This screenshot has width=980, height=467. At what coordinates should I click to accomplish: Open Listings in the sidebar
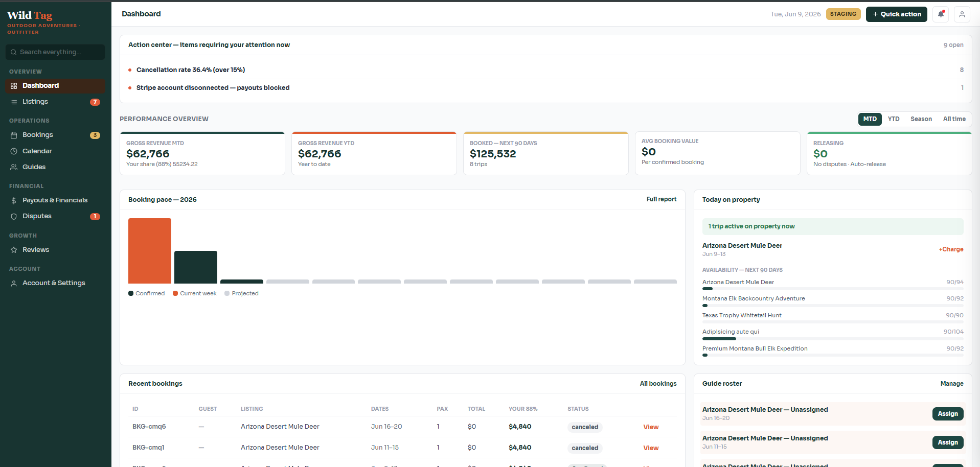pyautogui.click(x=55, y=102)
